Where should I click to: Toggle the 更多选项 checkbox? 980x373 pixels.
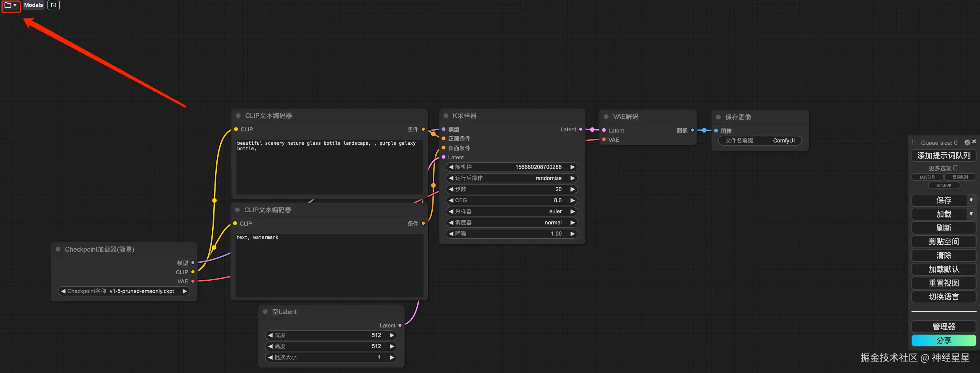point(955,168)
